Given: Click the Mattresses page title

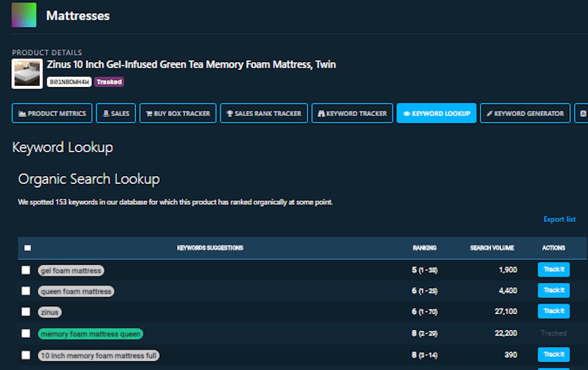Looking at the screenshot, I should tap(78, 16).
